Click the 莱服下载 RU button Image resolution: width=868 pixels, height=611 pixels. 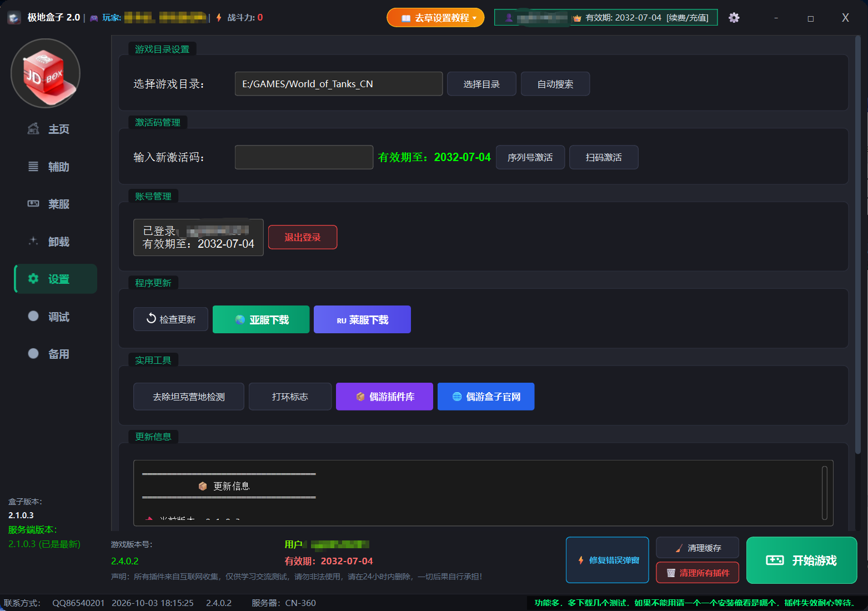[x=362, y=319]
